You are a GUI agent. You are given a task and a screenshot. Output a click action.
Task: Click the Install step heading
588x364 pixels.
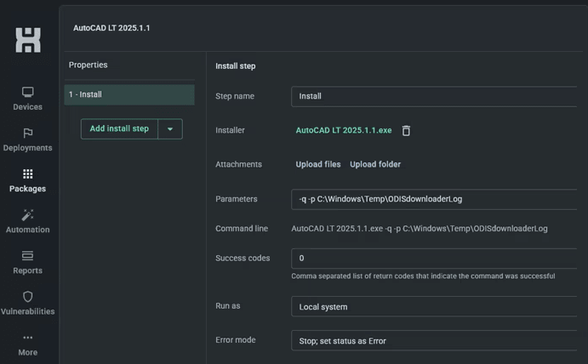236,66
